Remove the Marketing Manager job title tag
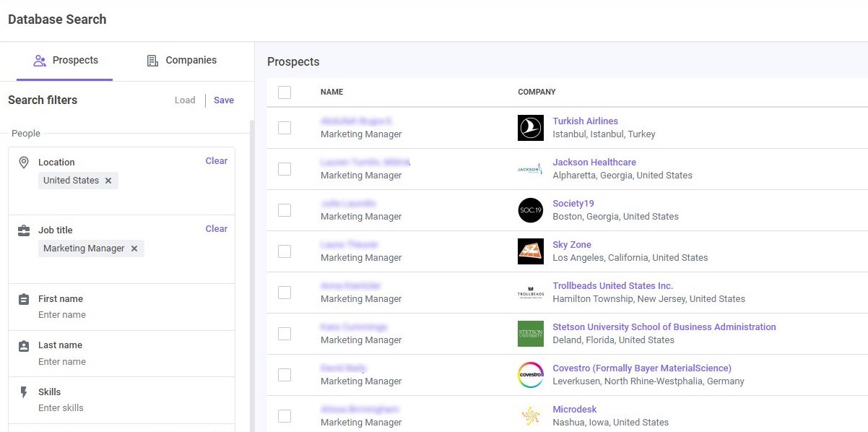This screenshot has height=432, width=868. [134, 249]
